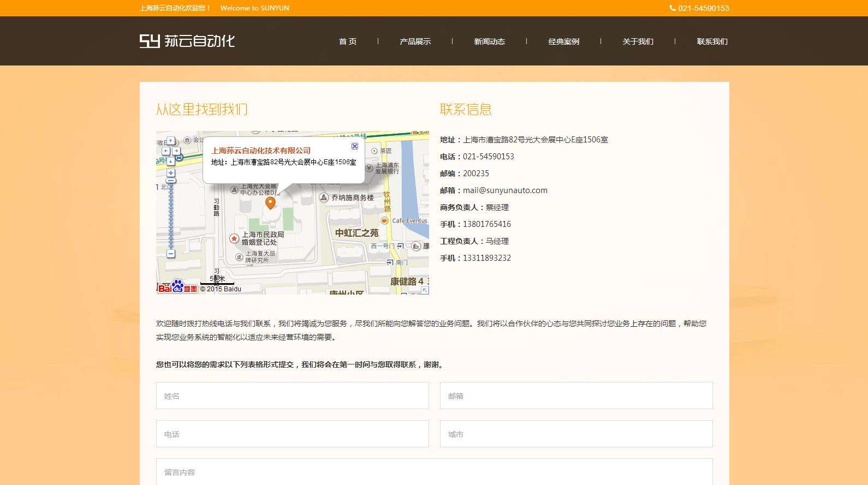Expand the overview map corner arrow
868x485 pixels.
tap(424, 290)
